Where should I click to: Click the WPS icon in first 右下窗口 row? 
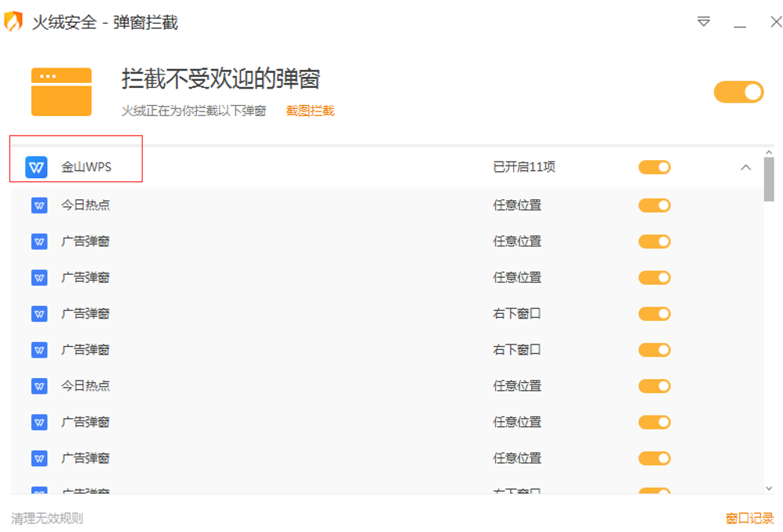click(x=39, y=314)
